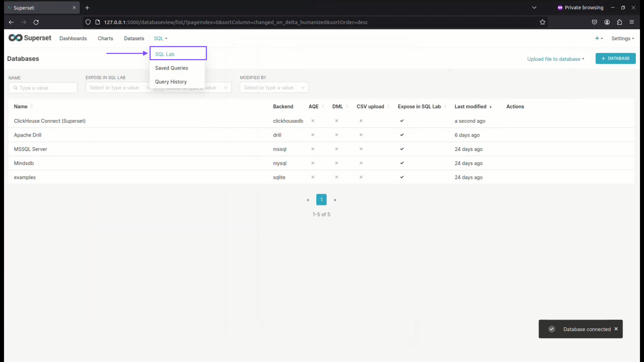Click the Save to Pocket icon

coord(595,22)
